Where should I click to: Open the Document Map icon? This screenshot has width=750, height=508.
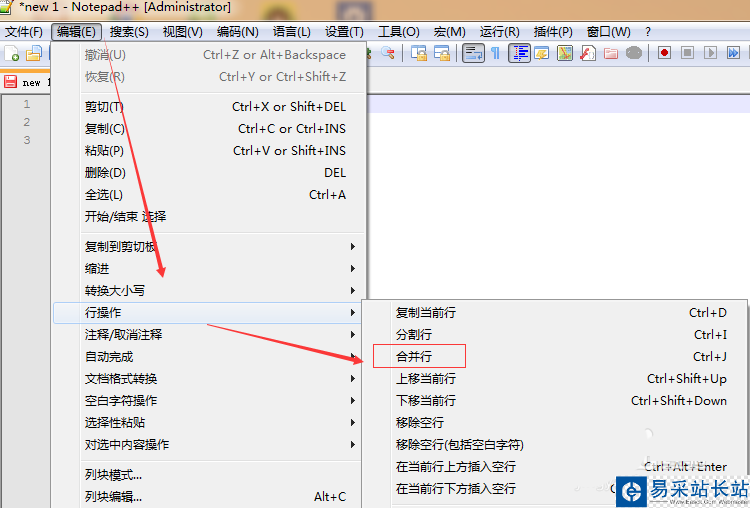(565, 53)
